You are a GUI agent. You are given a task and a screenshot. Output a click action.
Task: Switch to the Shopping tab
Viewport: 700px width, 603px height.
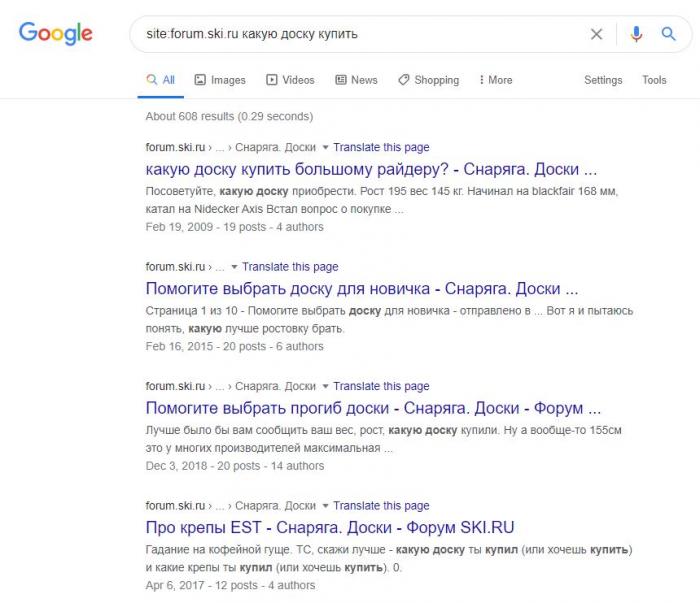[429, 80]
